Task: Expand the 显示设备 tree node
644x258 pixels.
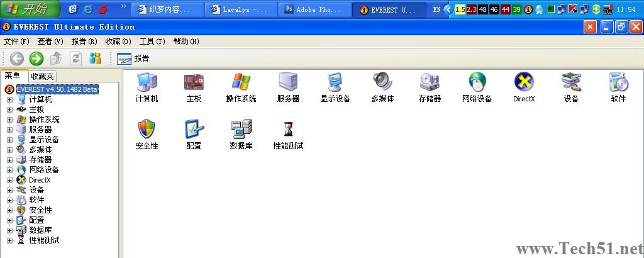Action: 10,140
